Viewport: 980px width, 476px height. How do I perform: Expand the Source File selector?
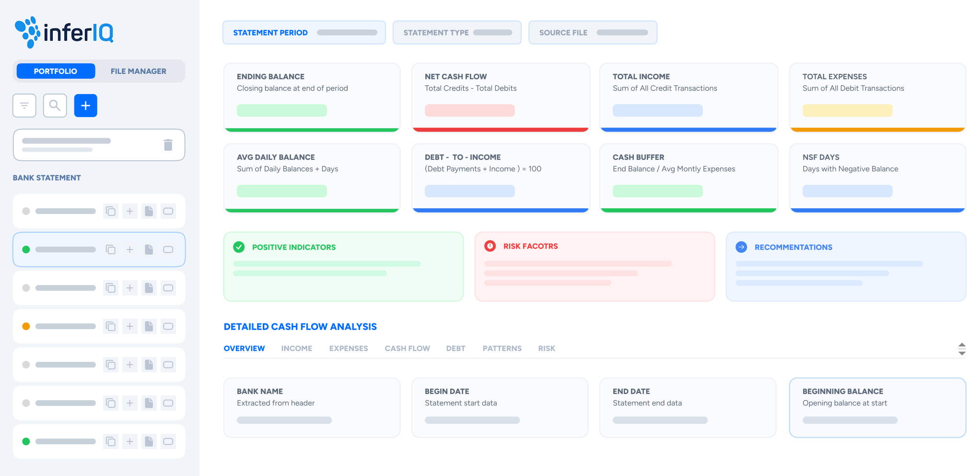pos(593,33)
